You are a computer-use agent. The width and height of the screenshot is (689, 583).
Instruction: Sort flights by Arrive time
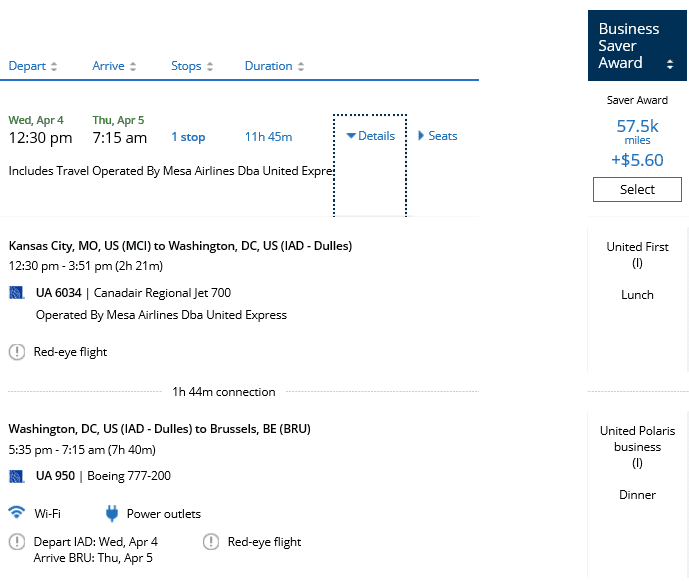(x=115, y=66)
